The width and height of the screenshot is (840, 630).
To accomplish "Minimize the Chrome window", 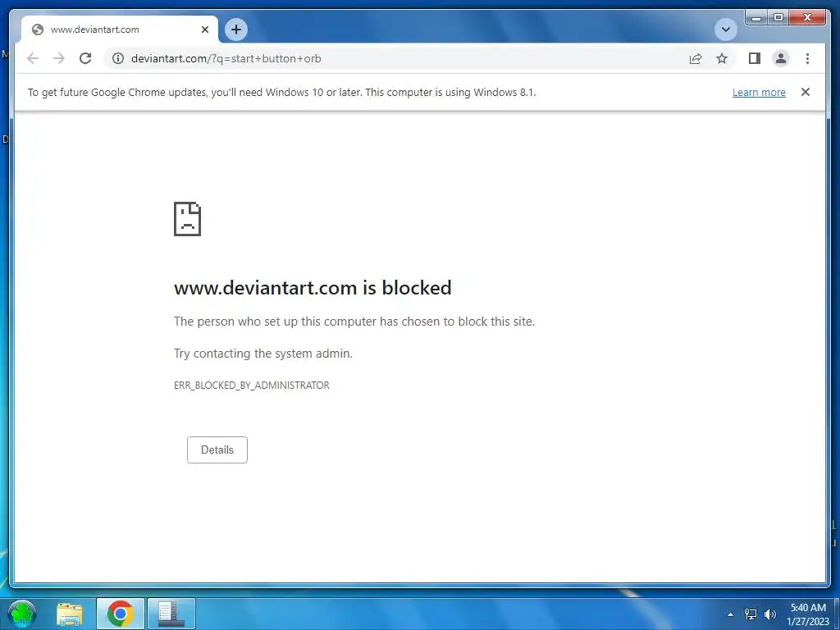I will [756, 18].
